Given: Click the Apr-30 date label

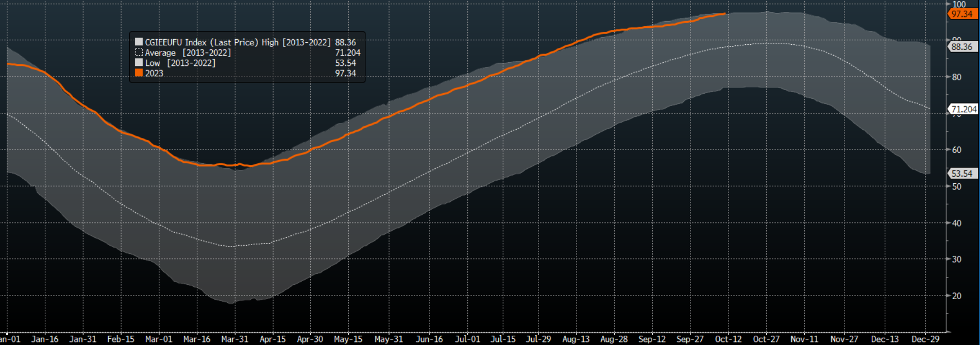Looking at the screenshot, I should pos(310,339).
